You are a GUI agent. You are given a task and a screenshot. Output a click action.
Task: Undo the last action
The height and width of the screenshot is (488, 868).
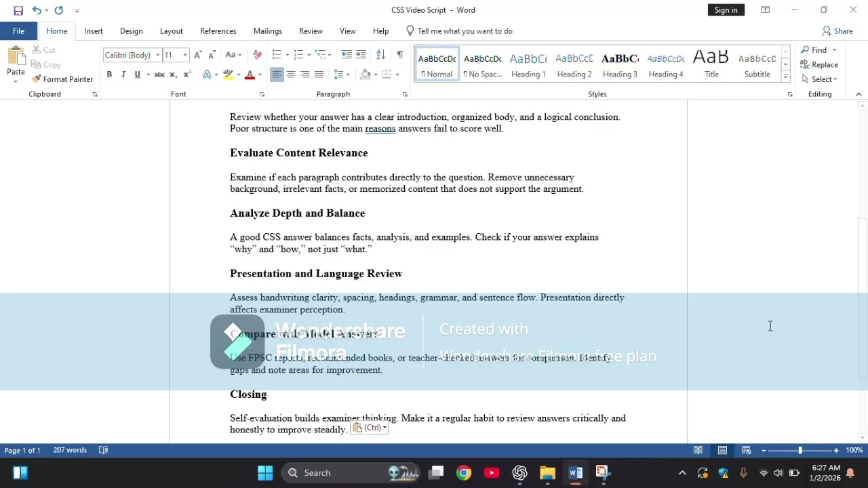click(x=37, y=10)
